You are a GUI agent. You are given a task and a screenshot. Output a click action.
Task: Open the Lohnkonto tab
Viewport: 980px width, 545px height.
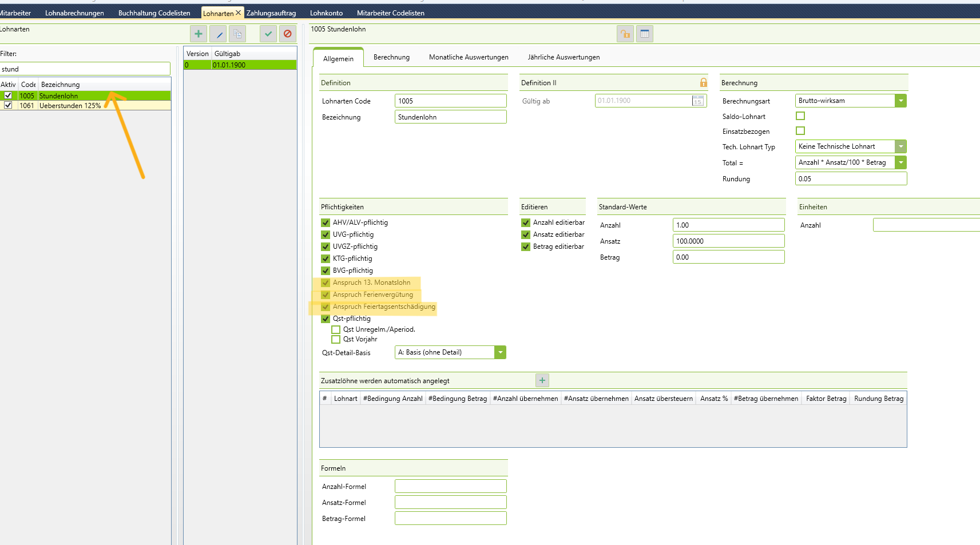(x=326, y=13)
